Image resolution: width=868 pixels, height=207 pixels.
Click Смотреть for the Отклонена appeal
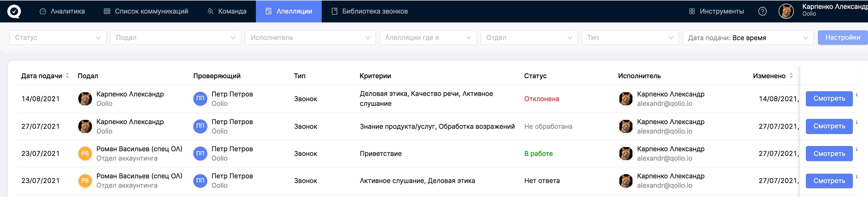coord(829,99)
